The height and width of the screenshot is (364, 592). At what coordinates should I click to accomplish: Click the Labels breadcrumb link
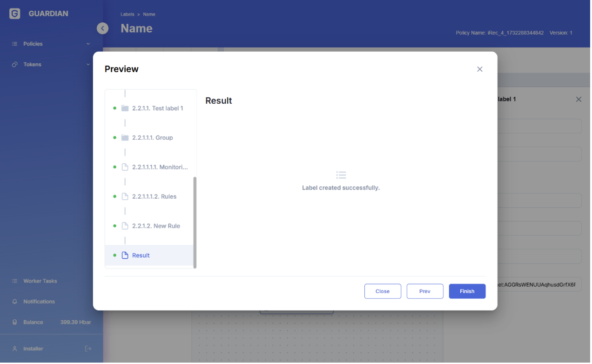[127, 14]
